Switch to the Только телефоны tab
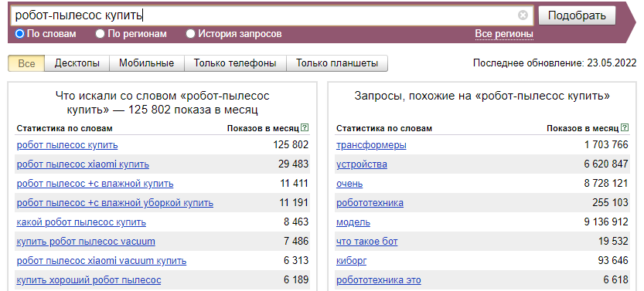This screenshot has height=291, width=644. (235, 63)
